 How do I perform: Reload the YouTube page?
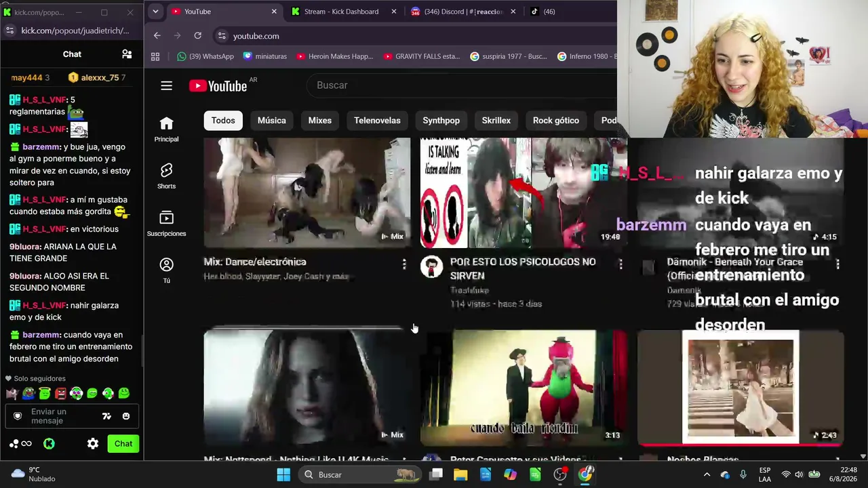pos(197,35)
